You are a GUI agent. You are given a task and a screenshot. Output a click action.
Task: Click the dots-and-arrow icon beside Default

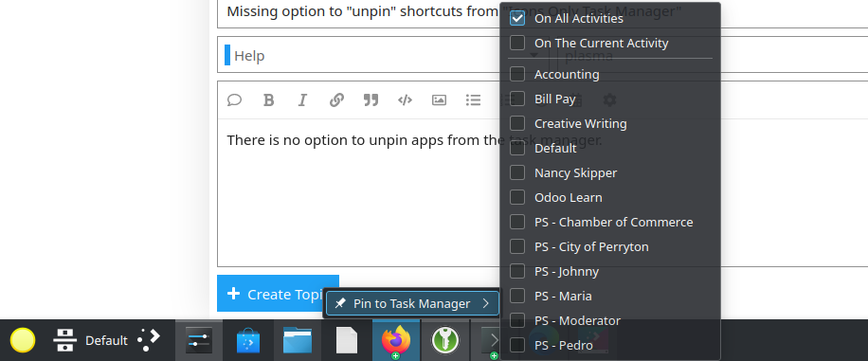(x=149, y=340)
